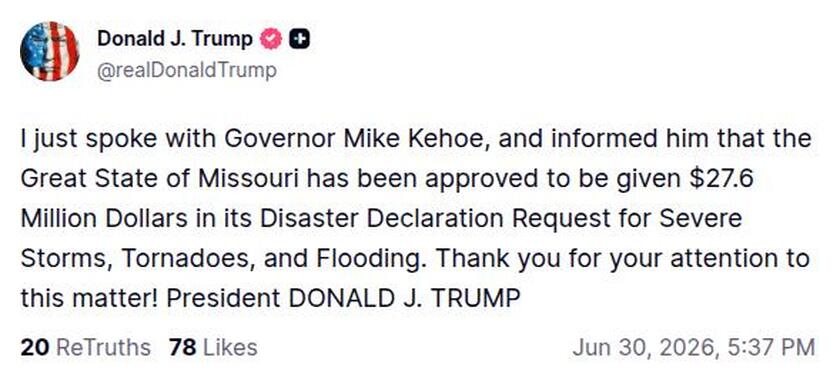View the 20 ReTruths count
Screen dimensions: 840x384
point(85,348)
